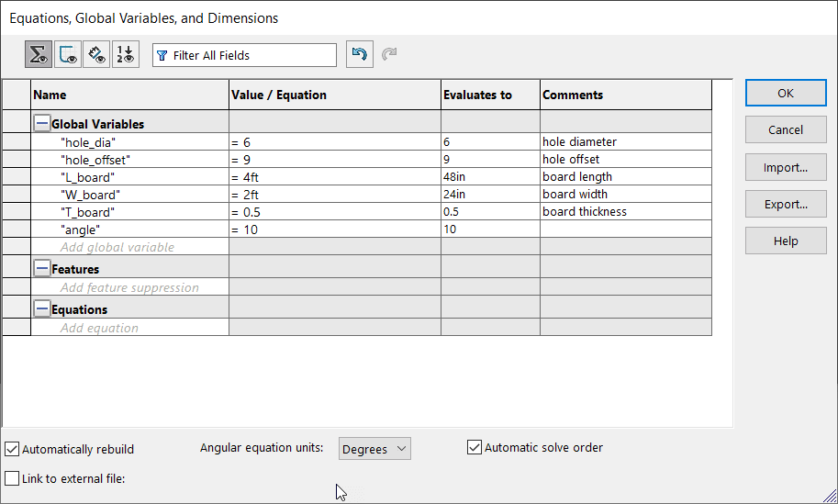Select the "hole_dia" variable name
The height and width of the screenshot is (504, 838).
pos(88,142)
